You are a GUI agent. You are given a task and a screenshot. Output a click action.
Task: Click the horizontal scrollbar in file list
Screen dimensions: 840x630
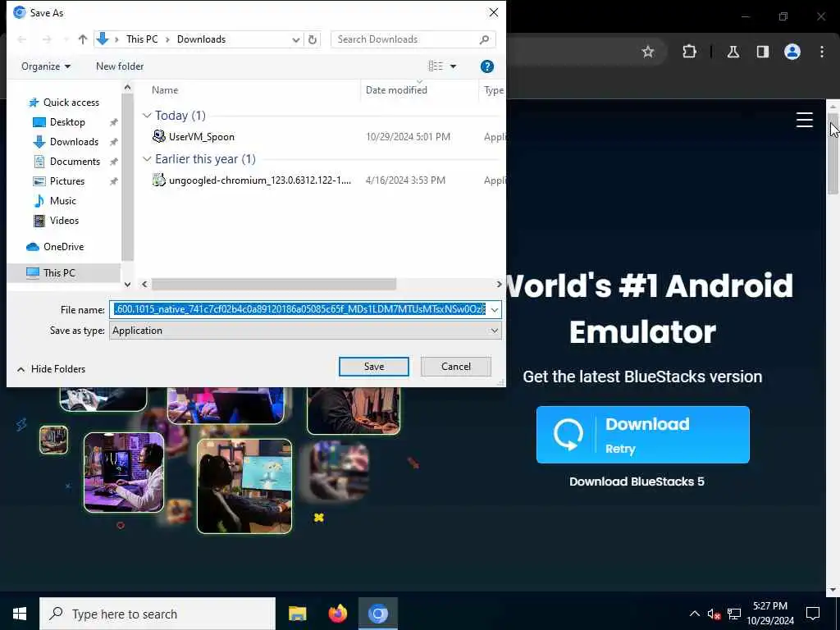(274, 284)
